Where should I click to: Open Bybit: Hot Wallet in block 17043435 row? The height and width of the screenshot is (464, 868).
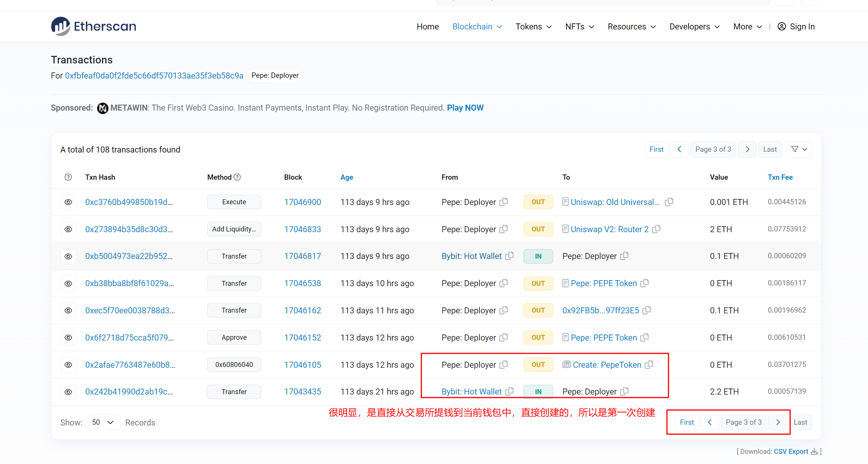(472, 392)
